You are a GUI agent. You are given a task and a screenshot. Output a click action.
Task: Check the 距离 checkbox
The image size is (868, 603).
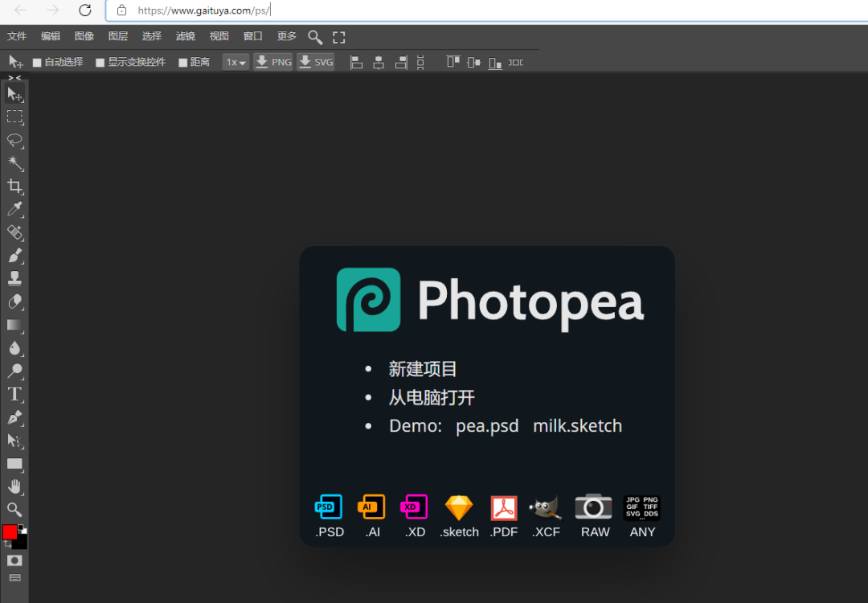tap(183, 63)
